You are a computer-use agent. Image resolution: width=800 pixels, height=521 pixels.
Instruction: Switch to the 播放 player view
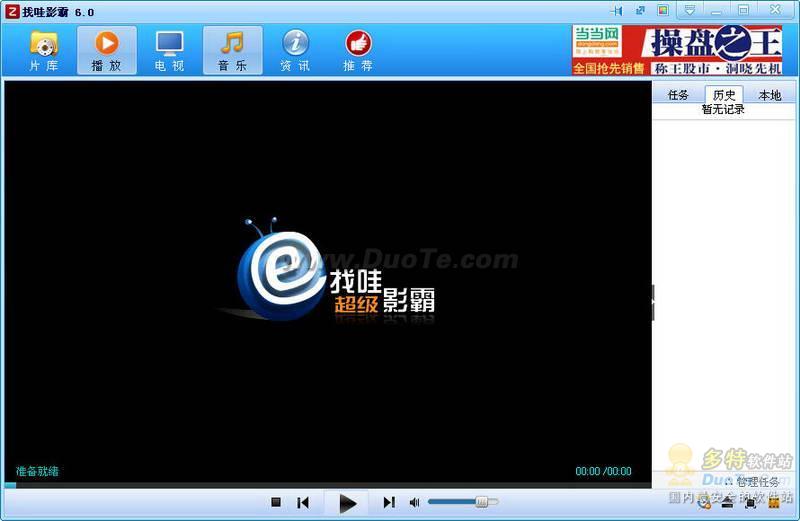pyautogui.click(x=107, y=51)
